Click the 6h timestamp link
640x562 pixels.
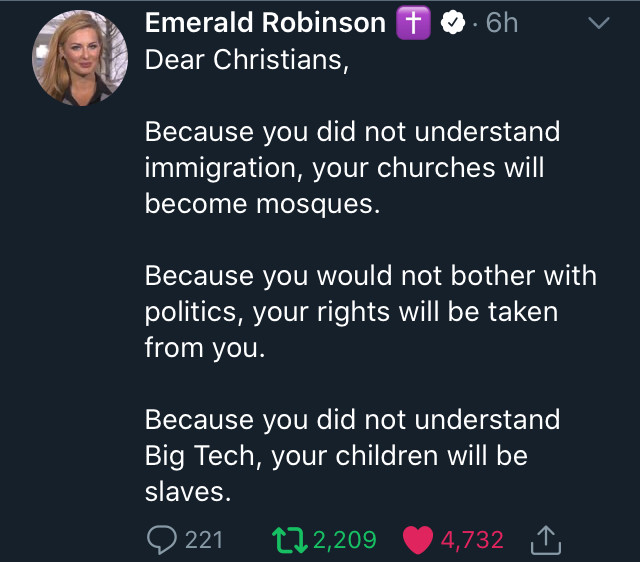[501, 24]
